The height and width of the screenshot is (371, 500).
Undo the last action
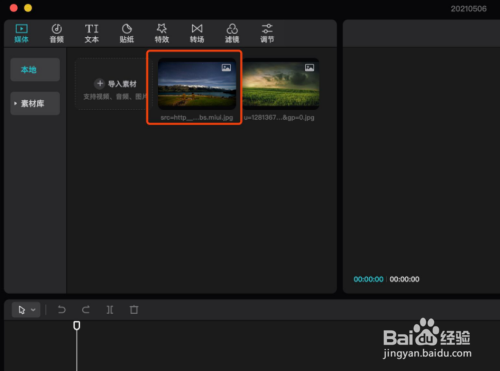62,310
